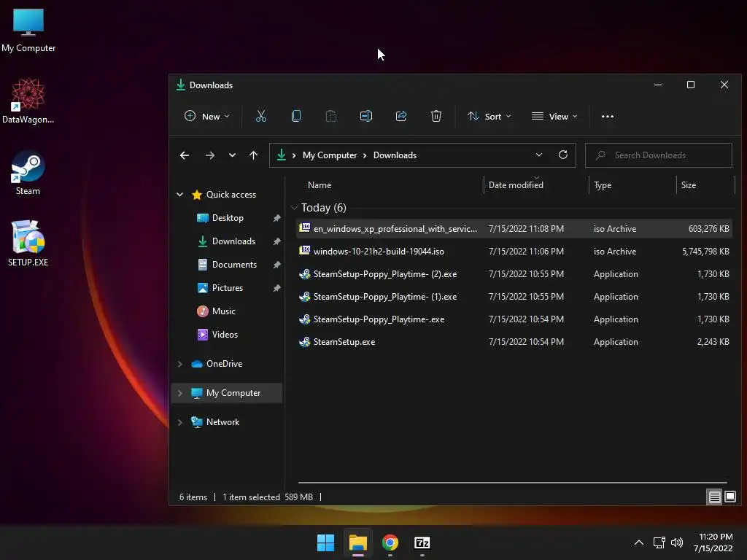
Task: Select windows-10-21h2-build-19044.iso file
Action: point(514,252)
